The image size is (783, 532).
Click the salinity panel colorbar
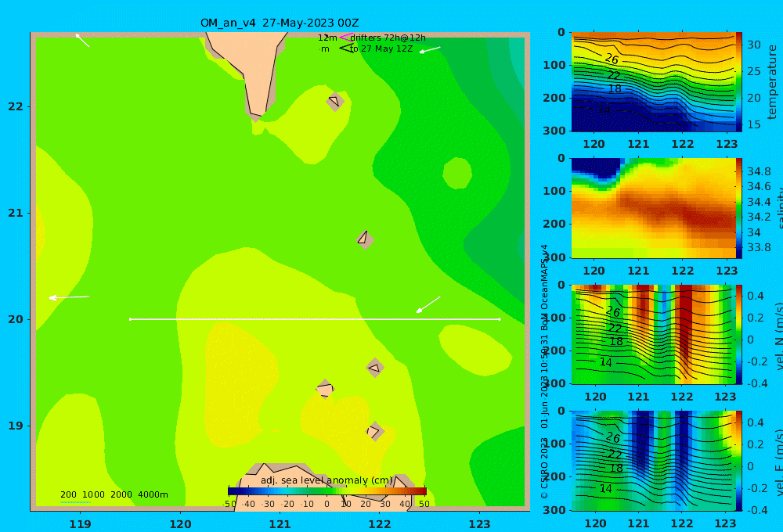(738, 208)
